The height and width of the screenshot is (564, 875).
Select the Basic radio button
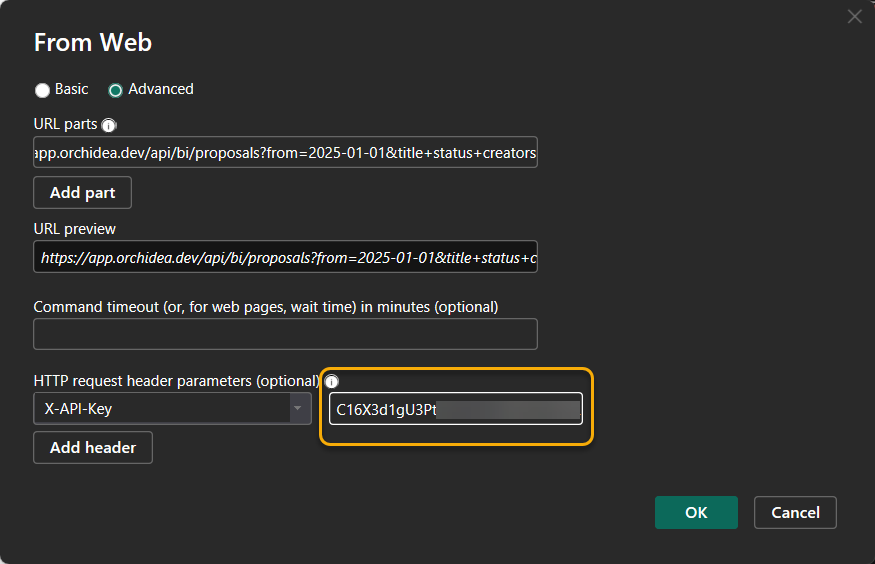pyautogui.click(x=42, y=90)
